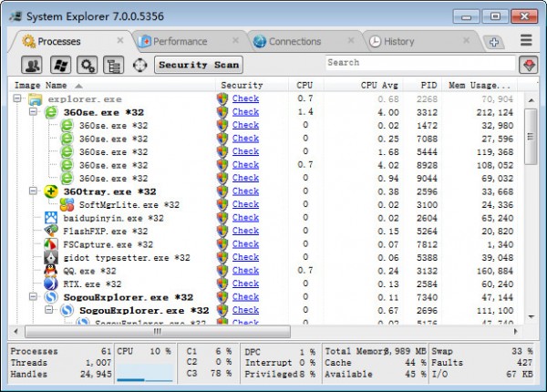Screen dimensions: 547x392
Task: Add a new tab with plus icon
Action: [493, 42]
